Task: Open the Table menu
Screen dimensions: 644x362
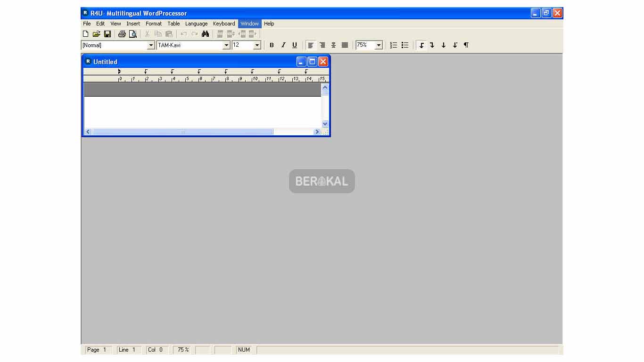Action: [x=173, y=24]
